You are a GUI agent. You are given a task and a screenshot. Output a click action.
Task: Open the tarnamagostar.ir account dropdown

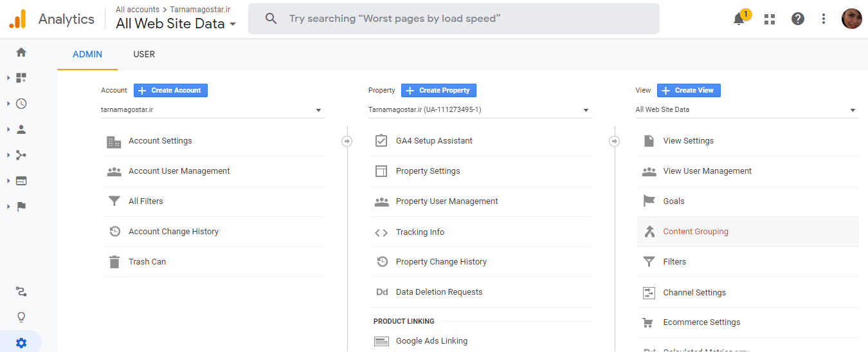click(212, 110)
